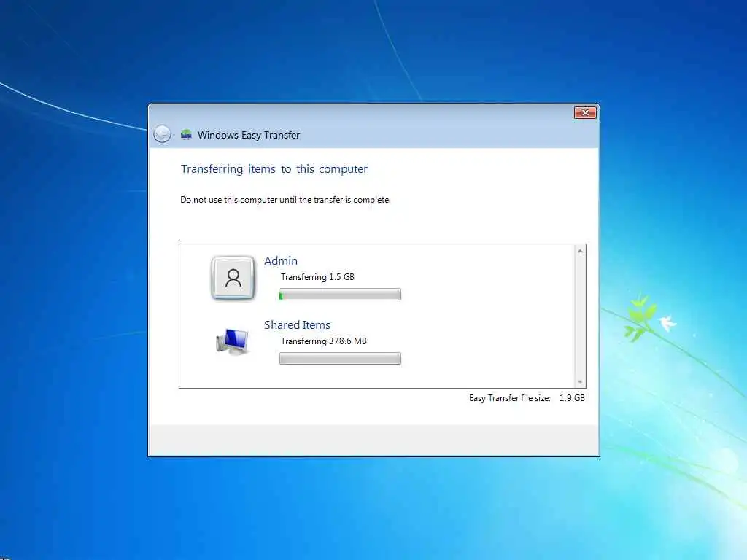Click the Shared Items progress bar

coord(340,359)
